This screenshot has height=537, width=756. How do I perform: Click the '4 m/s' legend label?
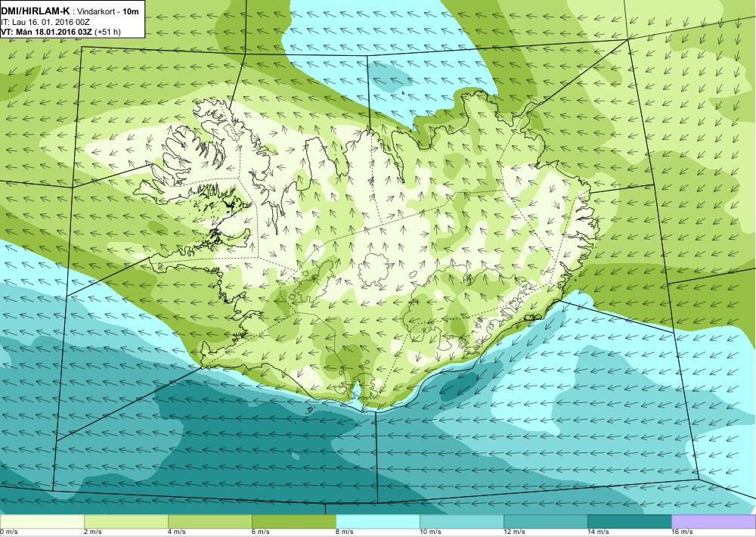tap(177, 532)
